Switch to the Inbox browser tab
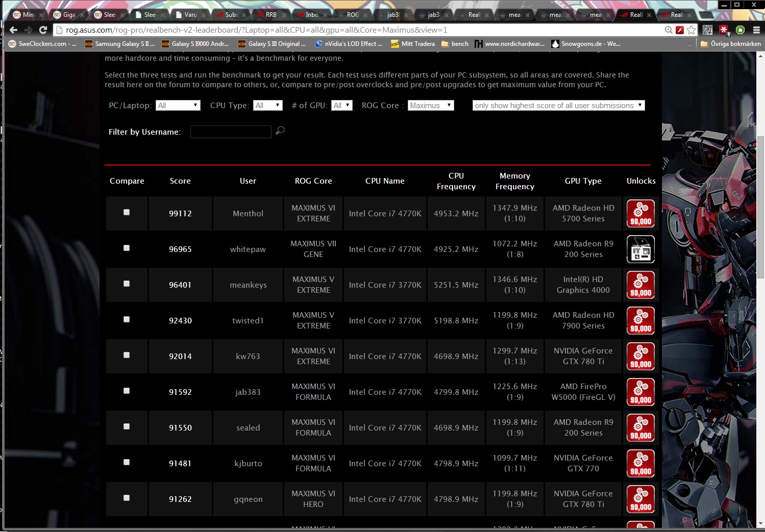Image resolution: width=765 pixels, height=532 pixels. tap(309, 15)
